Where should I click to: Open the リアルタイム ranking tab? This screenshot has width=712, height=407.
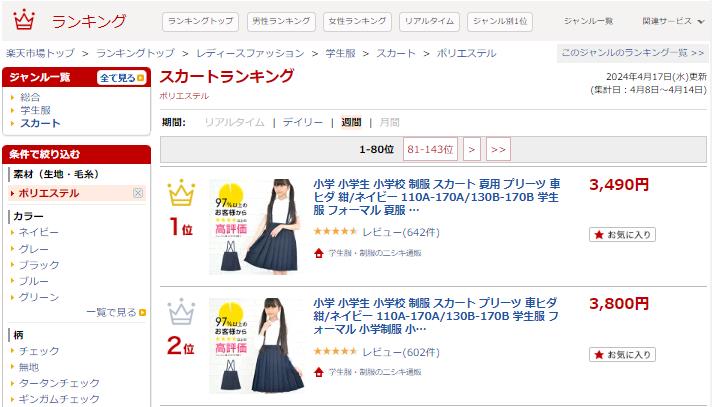429,21
